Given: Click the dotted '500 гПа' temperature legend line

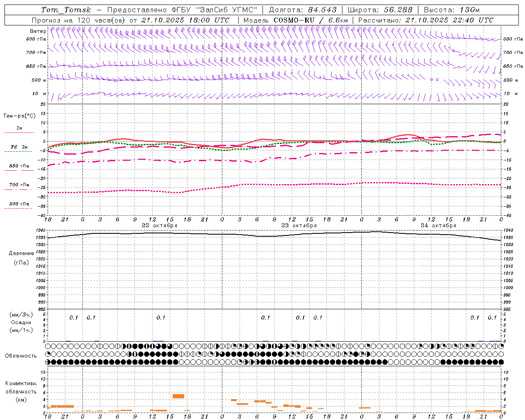Looking at the screenshot, I should point(18,209).
